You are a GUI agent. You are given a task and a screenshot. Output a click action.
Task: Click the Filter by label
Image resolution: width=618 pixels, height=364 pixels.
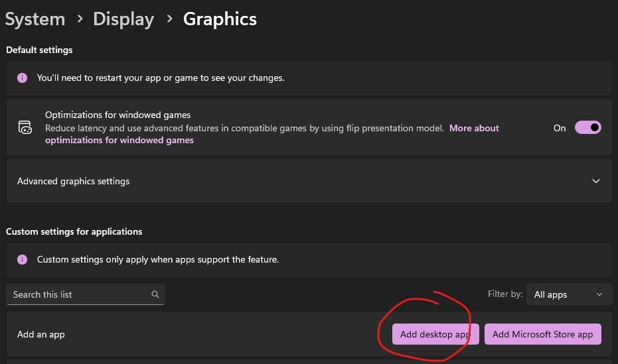coord(505,294)
